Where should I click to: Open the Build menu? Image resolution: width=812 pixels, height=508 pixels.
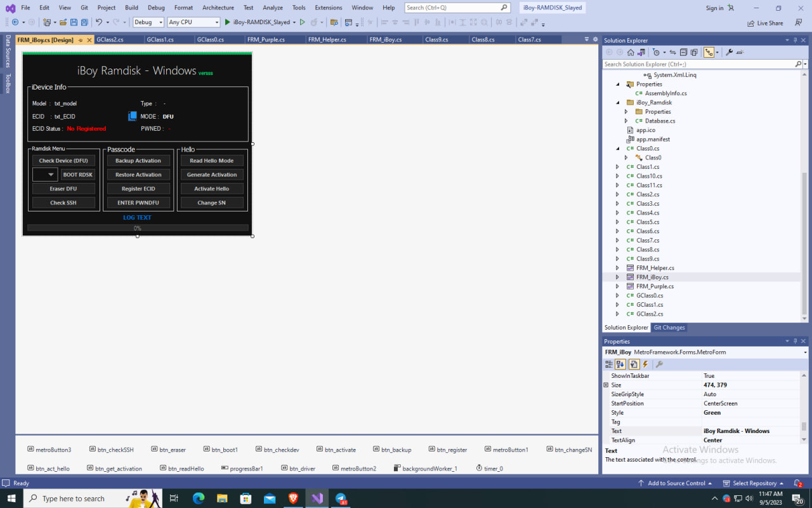tap(131, 8)
